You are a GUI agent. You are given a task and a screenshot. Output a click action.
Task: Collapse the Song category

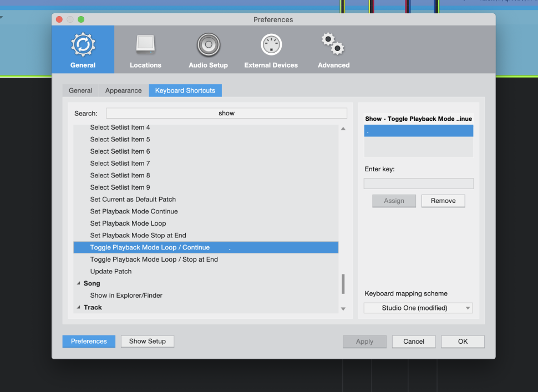(x=78, y=283)
